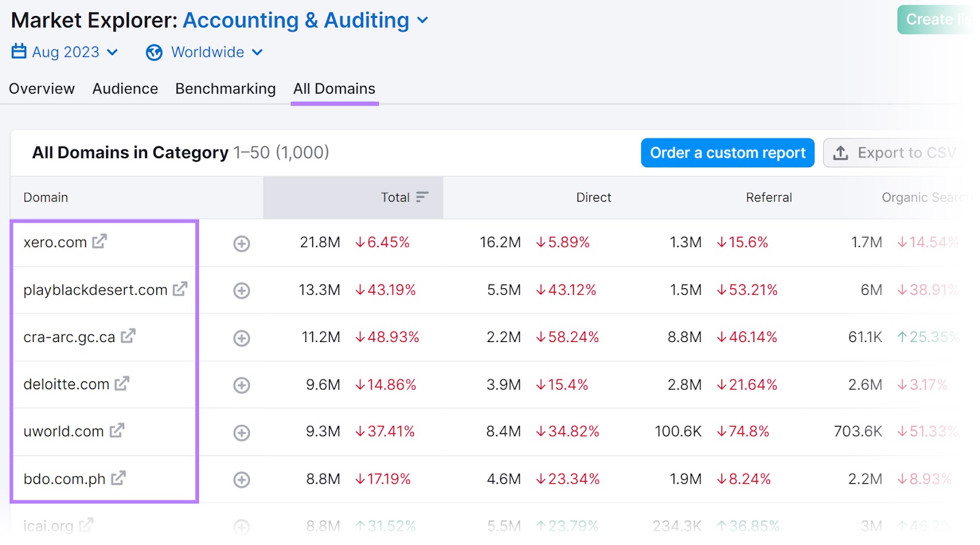The image size is (980, 545).
Task: Click cra-arc.gc.ca total change 48.93%
Action: (x=387, y=337)
